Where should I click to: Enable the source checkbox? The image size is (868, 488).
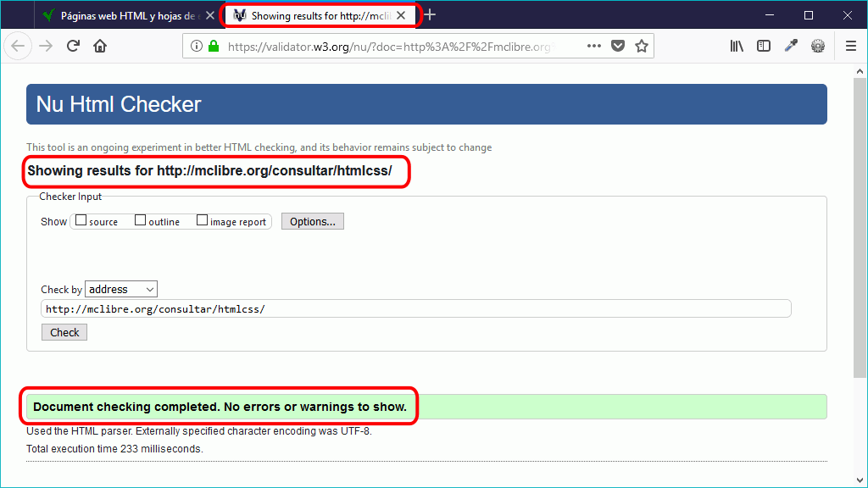point(81,220)
